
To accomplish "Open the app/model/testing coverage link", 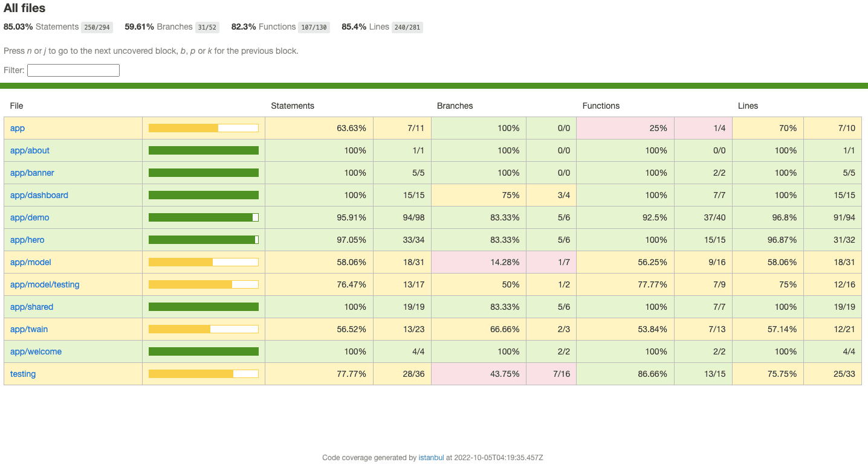I will pos(45,284).
